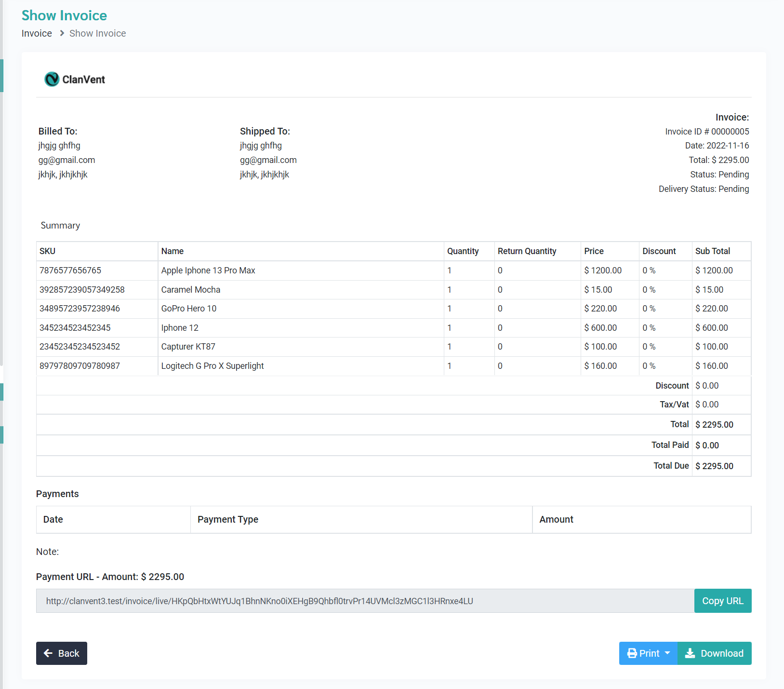The height and width of the screenshot is (689, 784).
Task: Click the Show Invoice page title
Action: point(64,15)
